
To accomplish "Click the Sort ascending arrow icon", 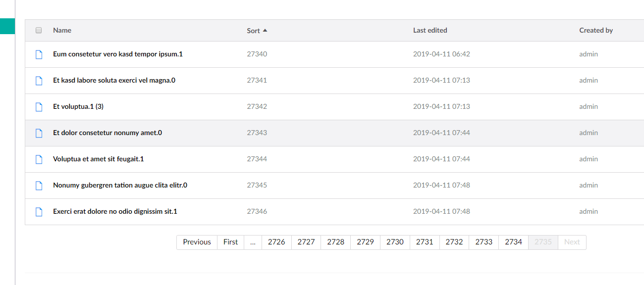I will coord(265,31).
